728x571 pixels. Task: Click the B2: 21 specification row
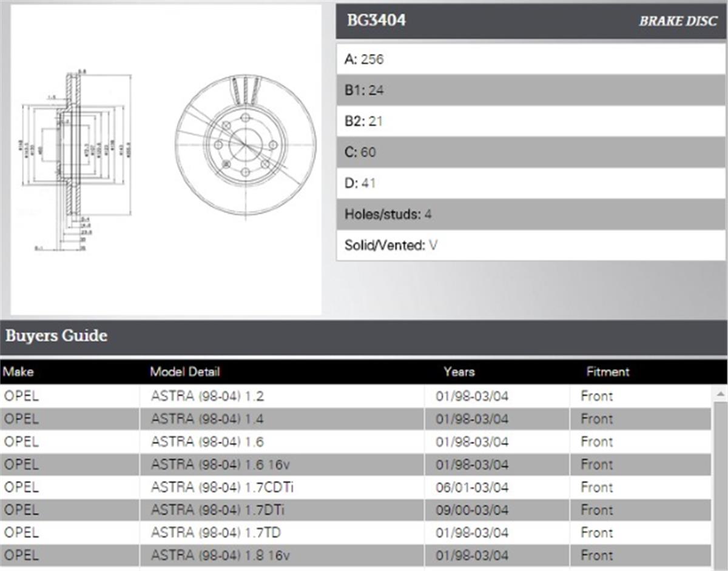point(531,121)
